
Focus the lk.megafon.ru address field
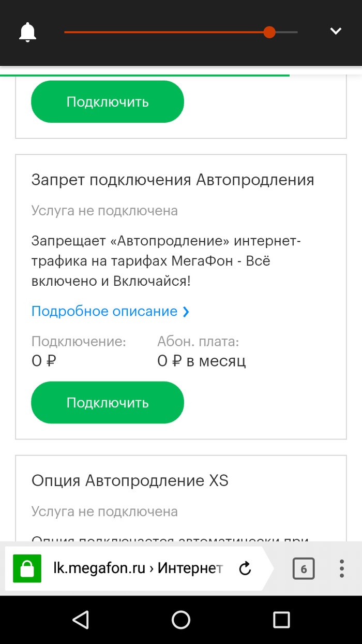tap(137, 569)
